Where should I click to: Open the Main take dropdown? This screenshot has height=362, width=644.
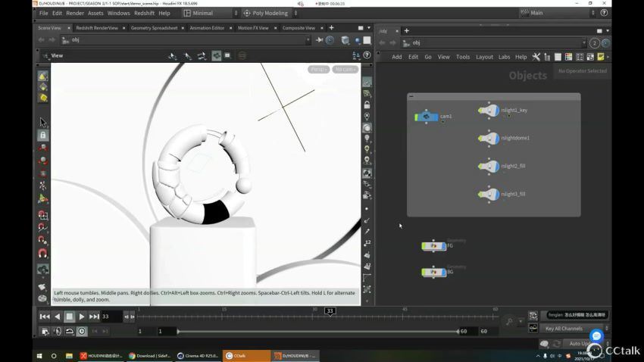pyautogui.click(x=558, y=13)
